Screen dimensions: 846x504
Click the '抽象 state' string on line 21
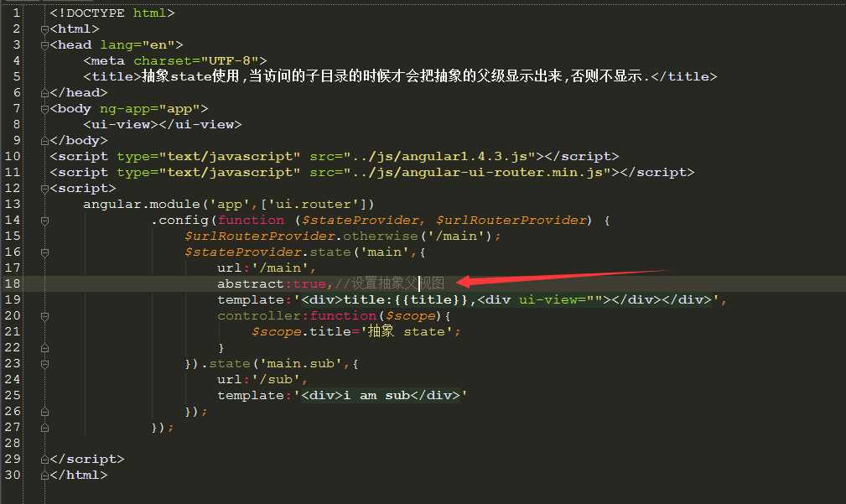click(407, 331)
